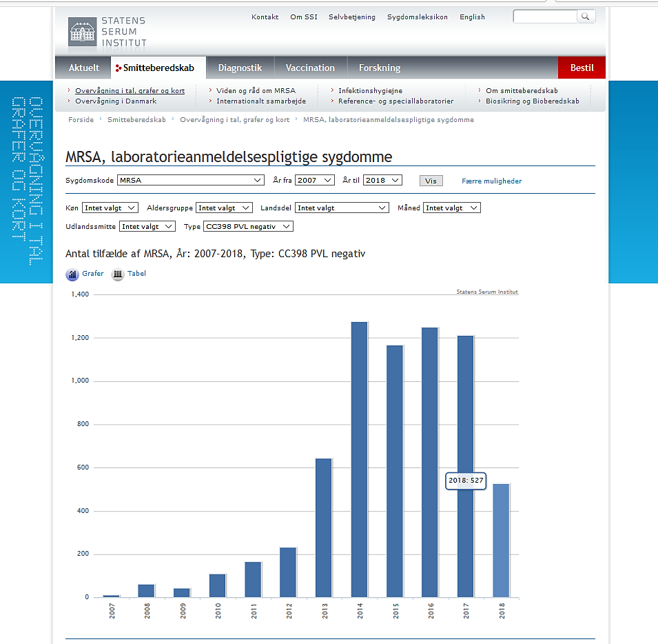Open Biosikring og Bioberedskab link
Screen dimensions: 658x644
point(532,101)
